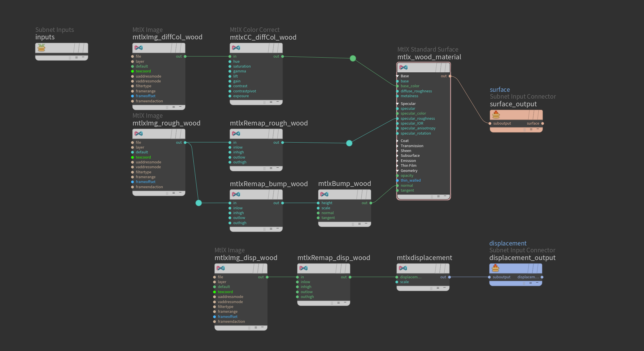Click out connector of mtlxImg_diffCol_wood
This screenshot has width=644, height=351.
pyautogui.click(x=185, y=56)
